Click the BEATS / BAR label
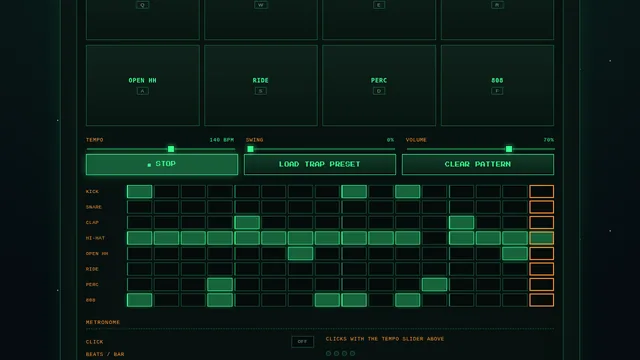The image size is (640, 360). pyautogui.click(x=105, y=354)
